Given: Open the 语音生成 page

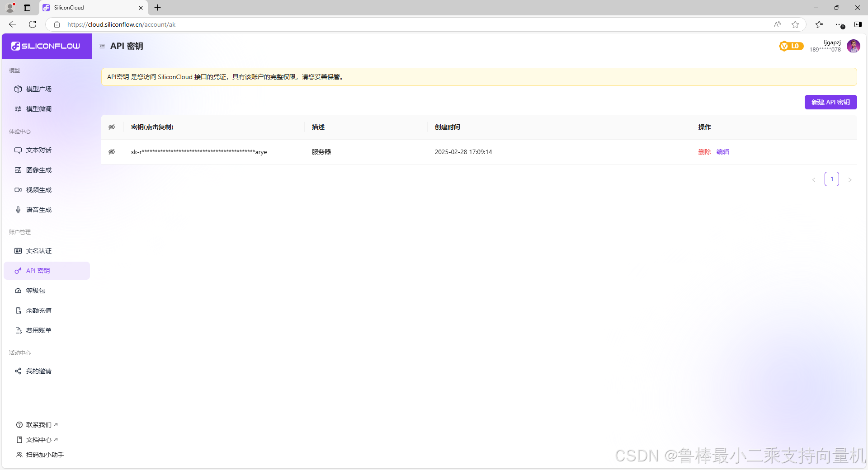Looking at the screenshot, I should point(47,210).
